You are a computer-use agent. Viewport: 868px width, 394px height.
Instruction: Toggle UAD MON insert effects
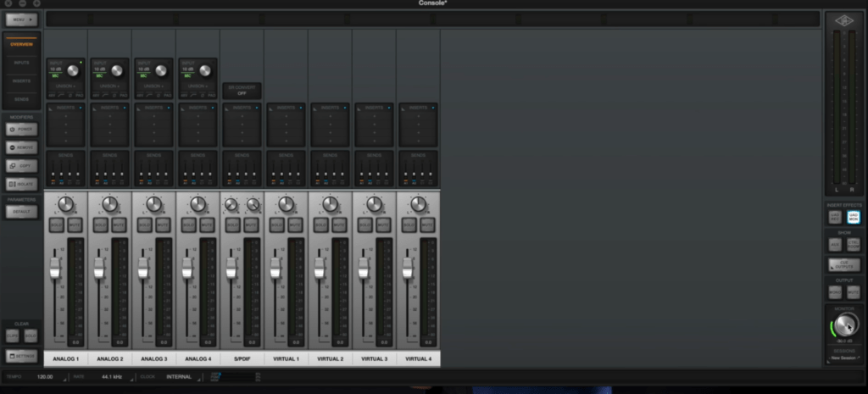pyautogui.click(x=853, y=217)
